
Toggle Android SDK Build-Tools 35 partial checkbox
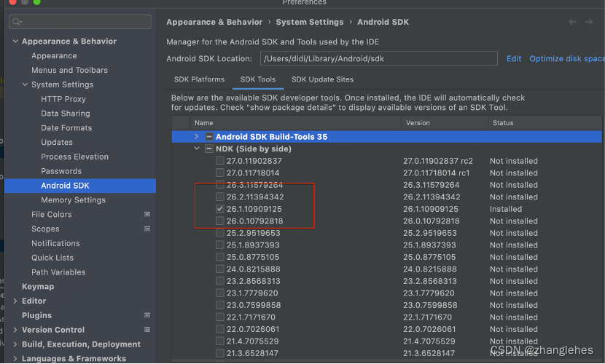208,137
